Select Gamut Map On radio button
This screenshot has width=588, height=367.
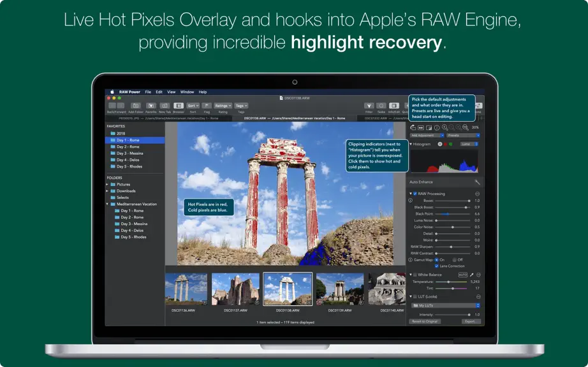pyautogui.click(x=436, y=260)
